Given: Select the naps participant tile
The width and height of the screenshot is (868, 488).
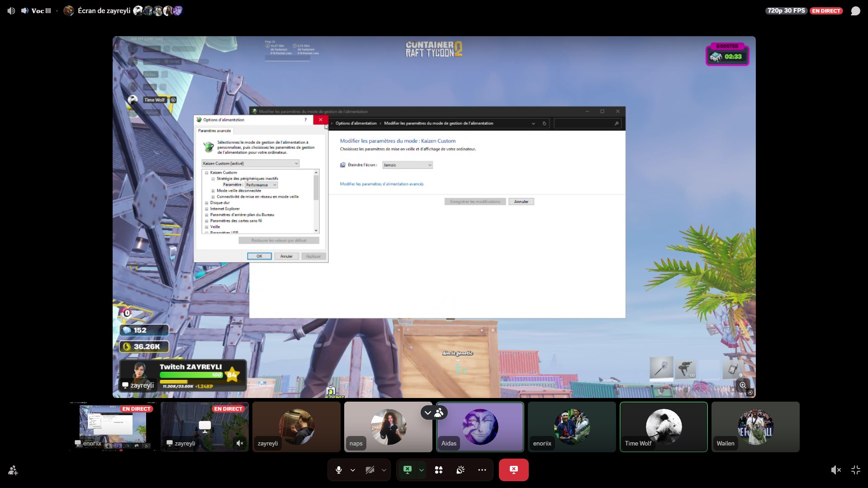Looking at the screenshot, I should tap(388, 427).
